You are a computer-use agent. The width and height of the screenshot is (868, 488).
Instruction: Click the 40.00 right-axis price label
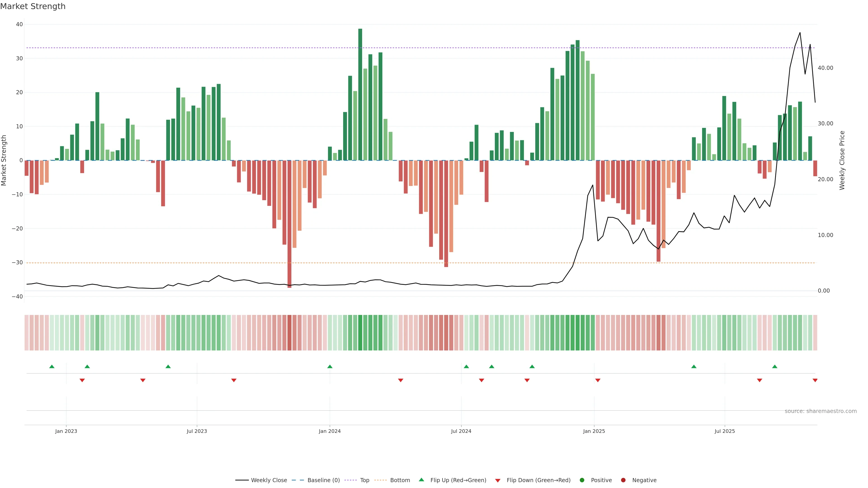click(825, 68)
